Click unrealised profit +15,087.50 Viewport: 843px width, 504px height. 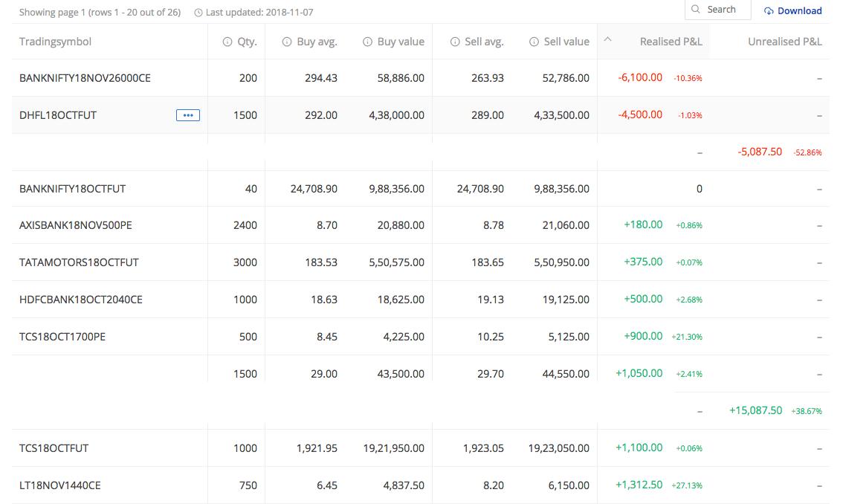(755, 410)
